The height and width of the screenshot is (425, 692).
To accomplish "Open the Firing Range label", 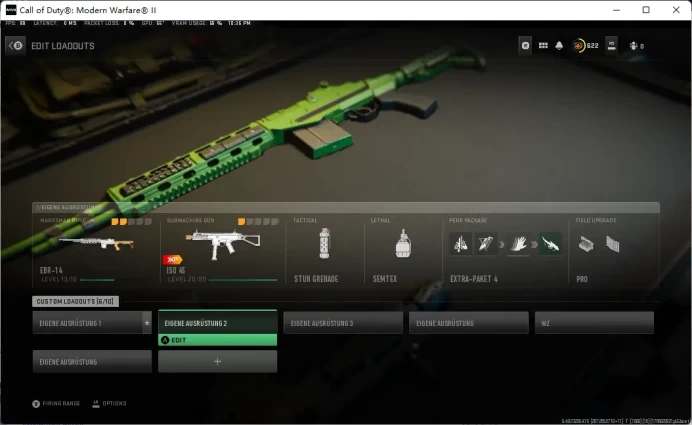I will 61,403.
